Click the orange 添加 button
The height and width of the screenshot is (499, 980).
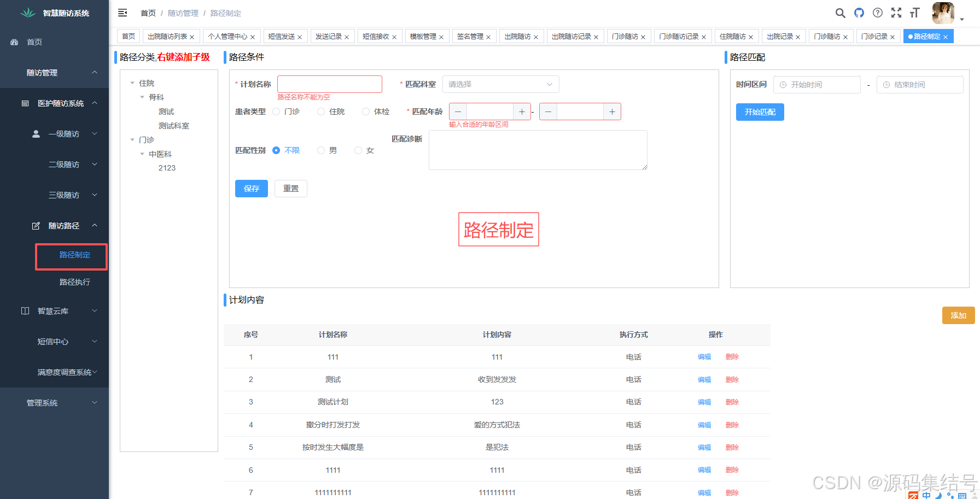(x=959, y=315)
